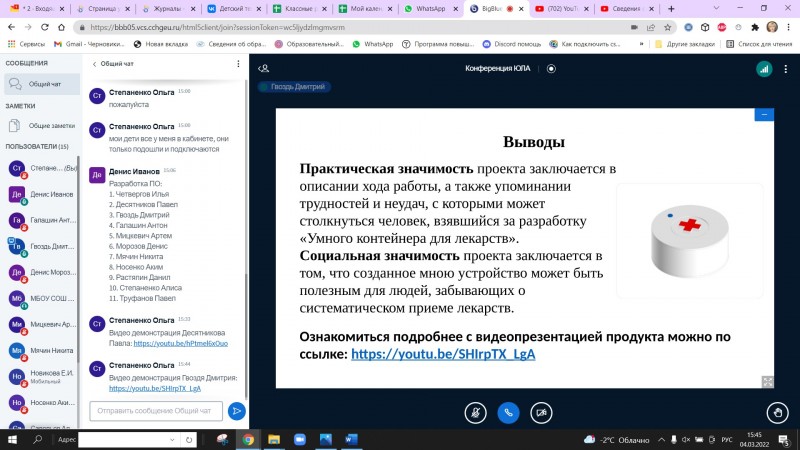Toggle the share webcam button
The height and width of the screenshot is (450, 800).
[x=541, y=411]
